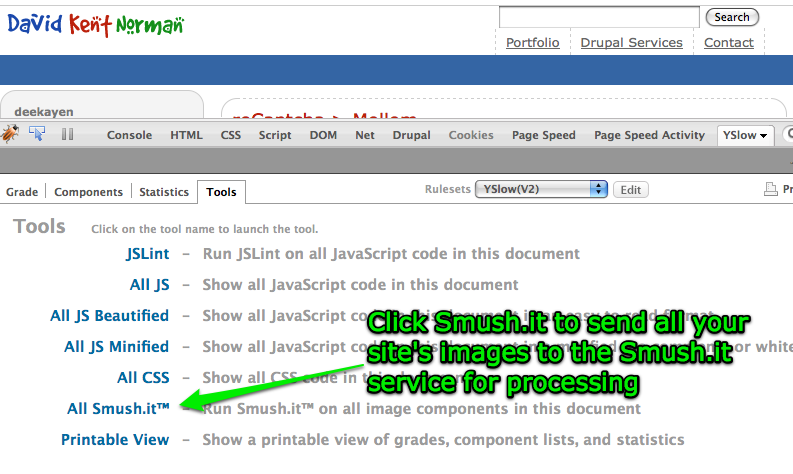Click the Edit ruleset button
Viewport: 793px width, 474px height.
point(631,190)
